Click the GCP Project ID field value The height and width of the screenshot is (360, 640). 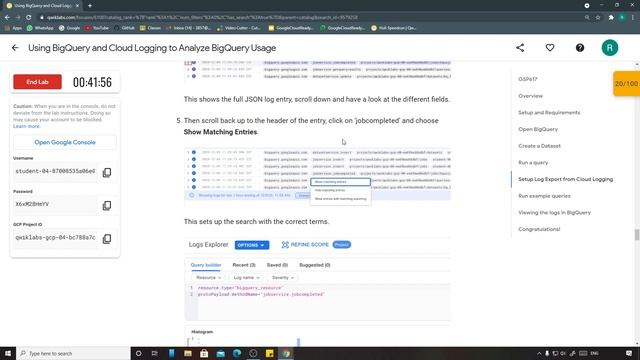point(55,238)
